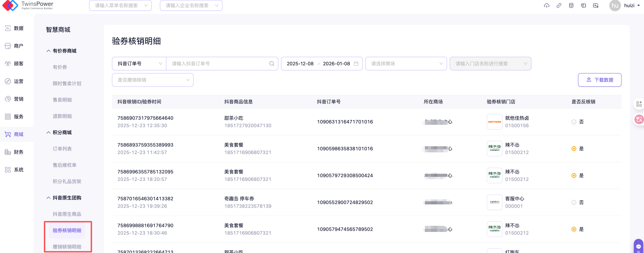Select 否 radio in 客服中心 row
644x253 pixels.
coord(574,203)
